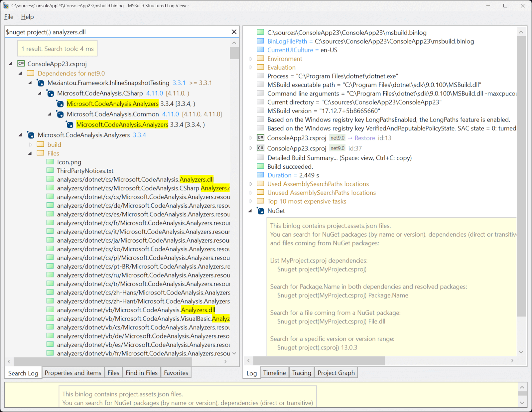532x412 pixels.
Task: Switch to the Project Graph tab
Action: point(336,372)
